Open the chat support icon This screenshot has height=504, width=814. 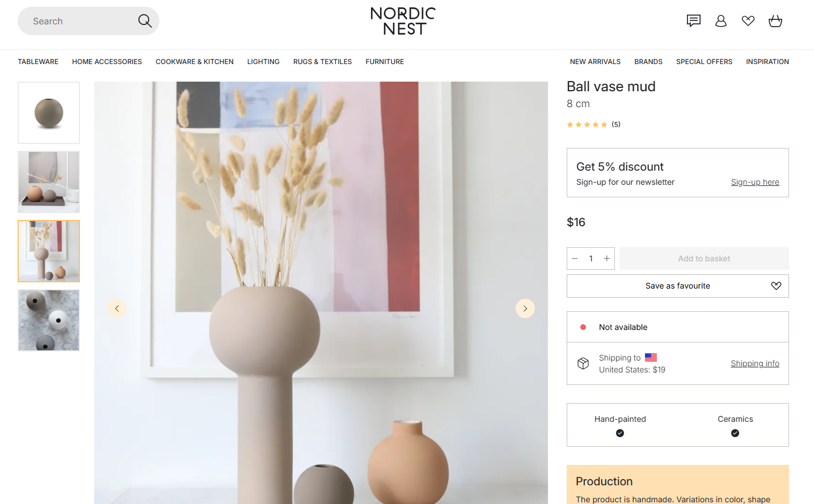693,21
